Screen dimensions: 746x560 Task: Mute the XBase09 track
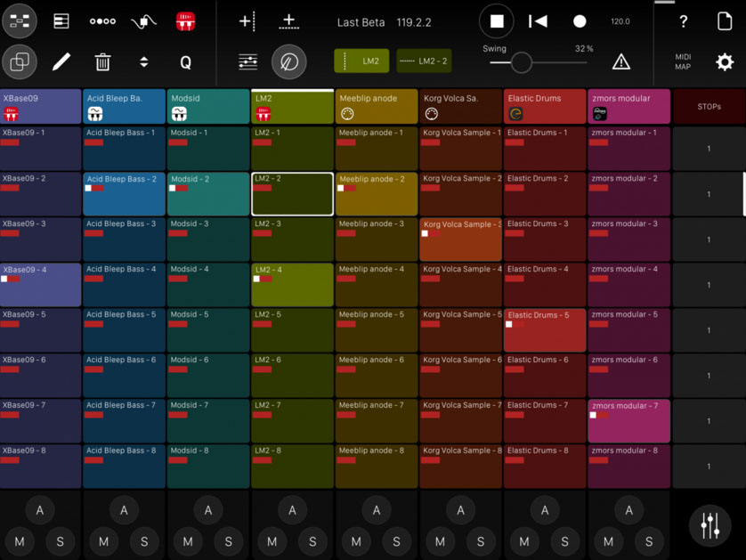20,541
